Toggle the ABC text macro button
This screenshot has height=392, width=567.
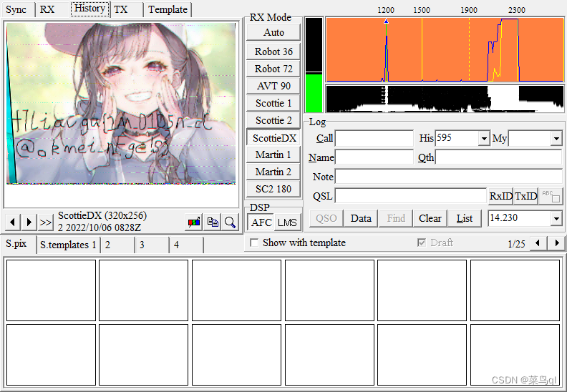551,196
